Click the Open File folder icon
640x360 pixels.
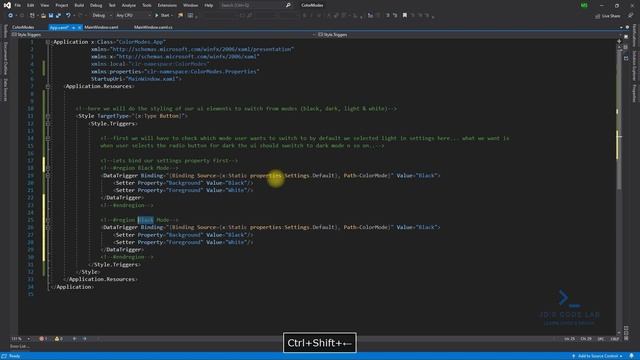pos(43,16)
